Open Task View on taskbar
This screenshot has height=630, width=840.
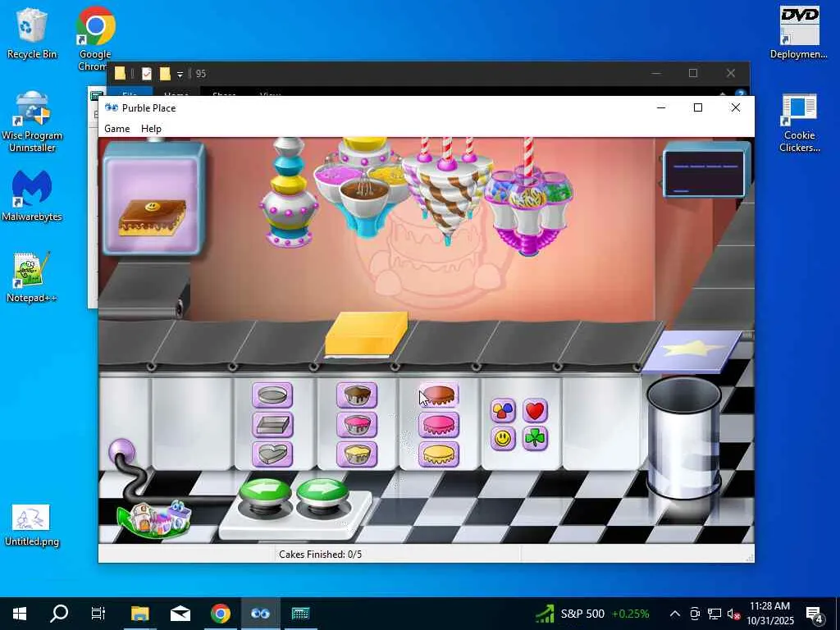[98, 614]
